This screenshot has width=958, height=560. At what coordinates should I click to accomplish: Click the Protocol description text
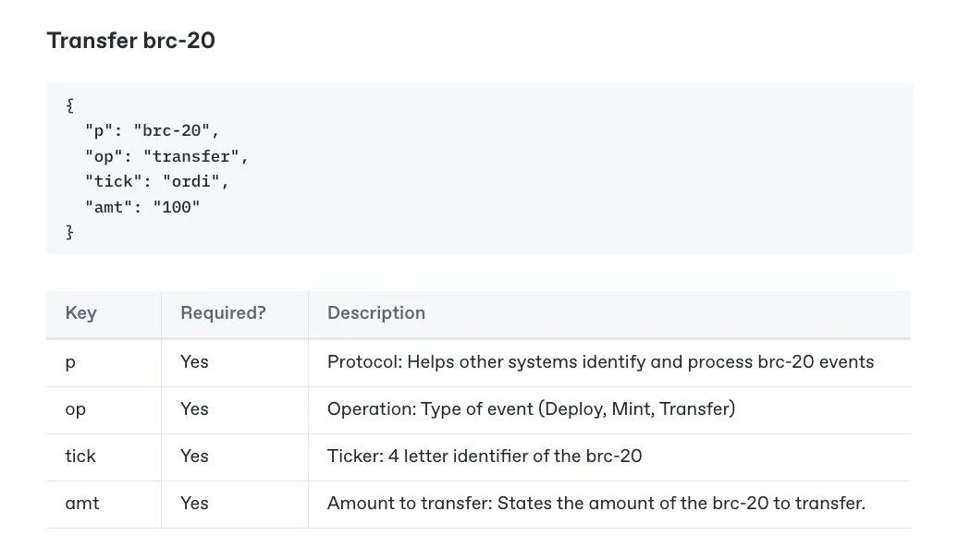(x=600, y=362)
